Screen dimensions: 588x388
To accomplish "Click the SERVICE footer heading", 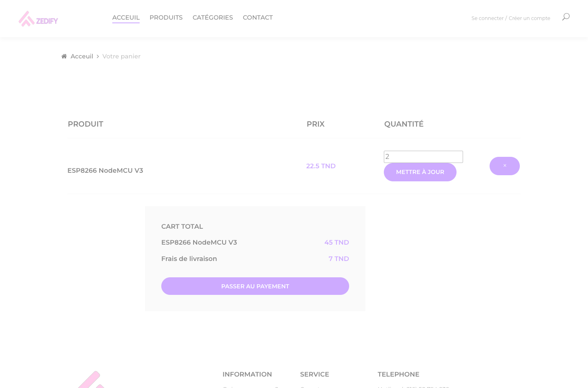I will pyautogui.click(x=314, y=375).
